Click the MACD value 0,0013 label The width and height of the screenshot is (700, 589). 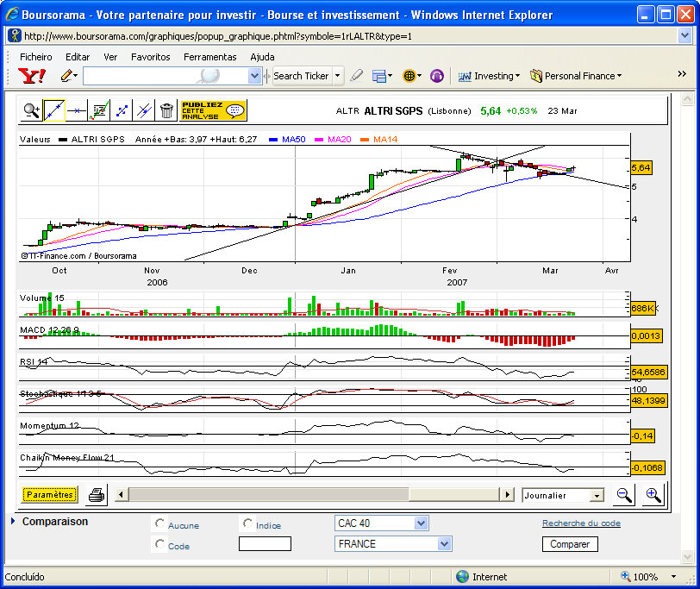[646, 335]
